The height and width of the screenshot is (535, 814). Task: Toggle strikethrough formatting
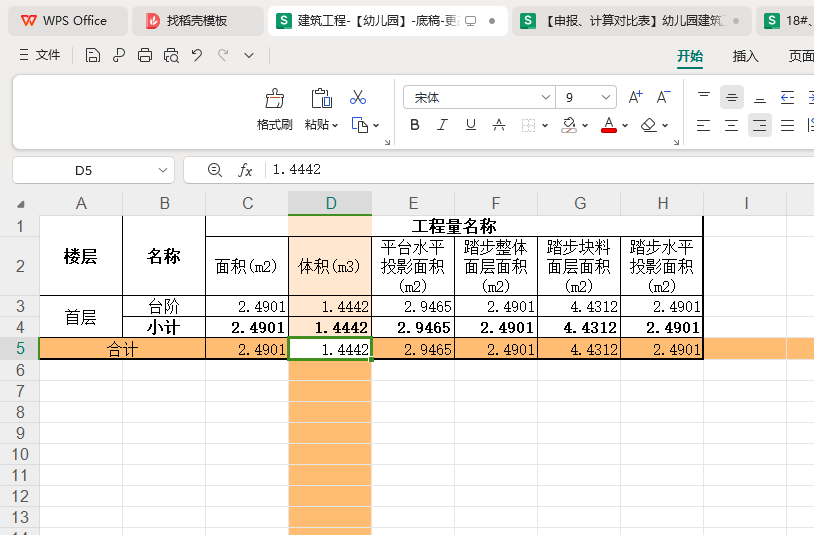point(499,125)
